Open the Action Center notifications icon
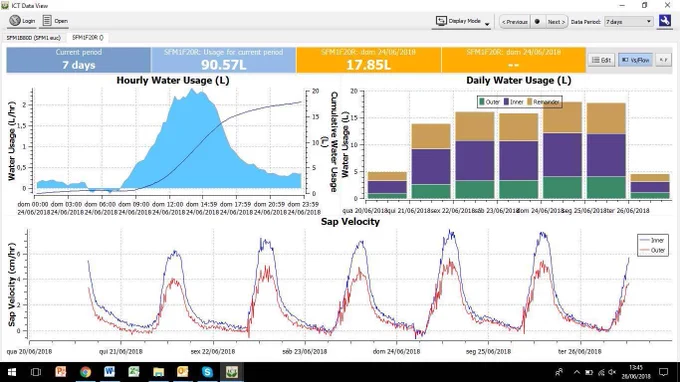This screenshot has height=382, width=680. tap(664, 372)
